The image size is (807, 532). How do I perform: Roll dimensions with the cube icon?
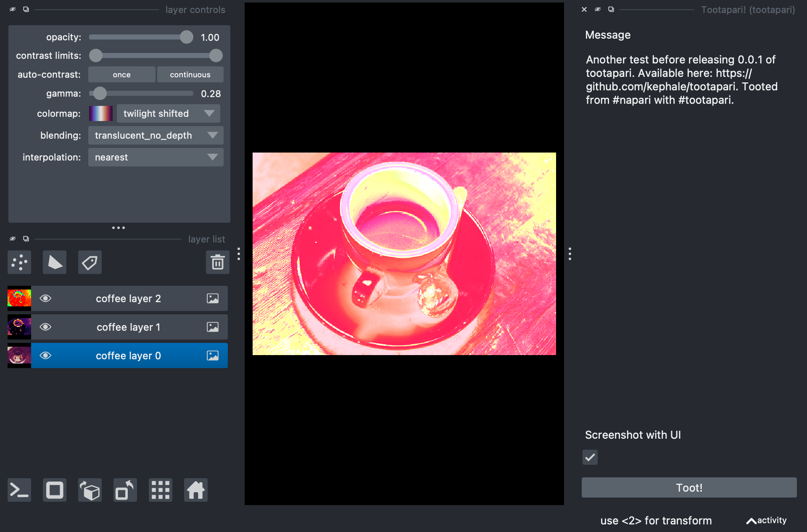[90, 490]
